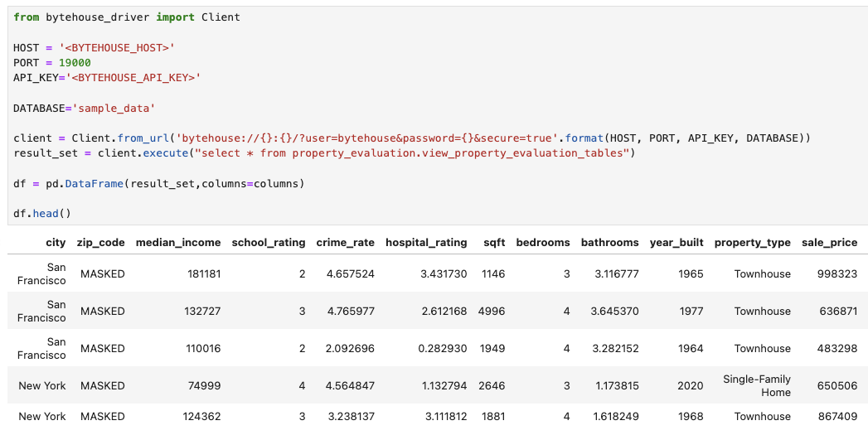Click the year_built column header

(x=676, y=243)
